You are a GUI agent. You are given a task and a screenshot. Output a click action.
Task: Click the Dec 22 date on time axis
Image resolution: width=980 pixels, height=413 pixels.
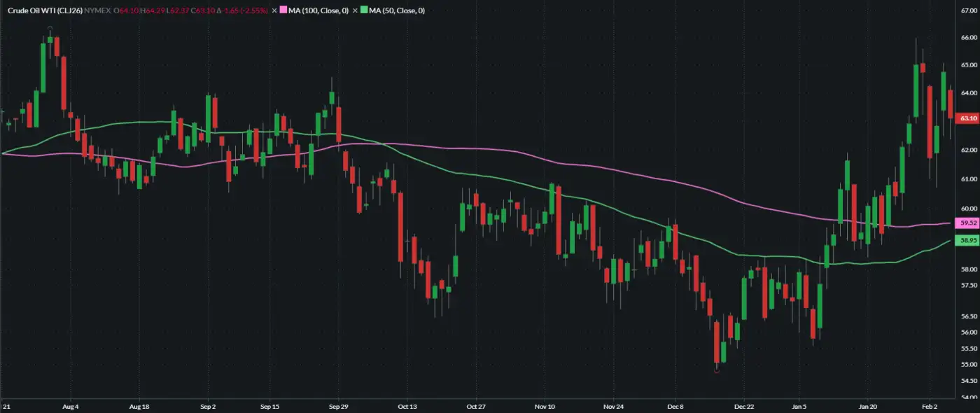pos(744,406)
